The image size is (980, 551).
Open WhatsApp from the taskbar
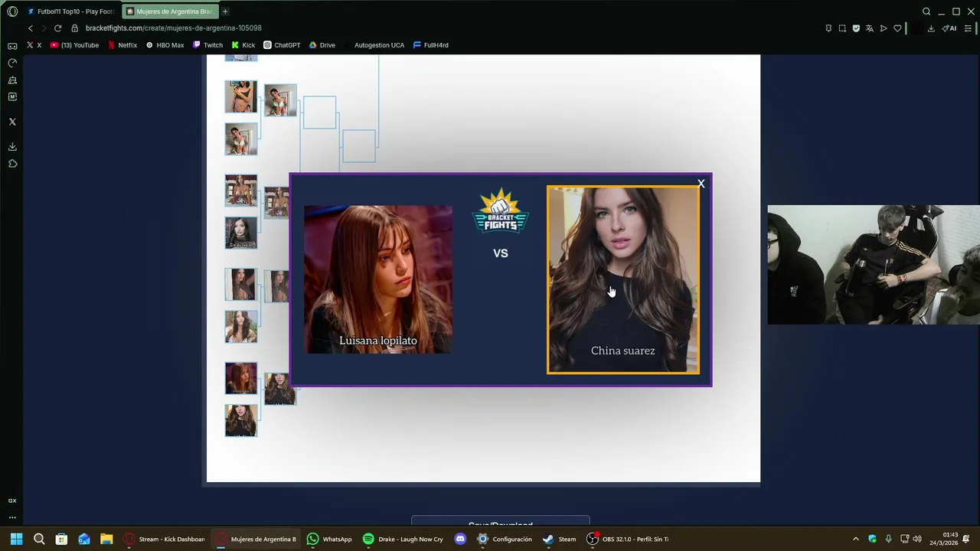329,539
